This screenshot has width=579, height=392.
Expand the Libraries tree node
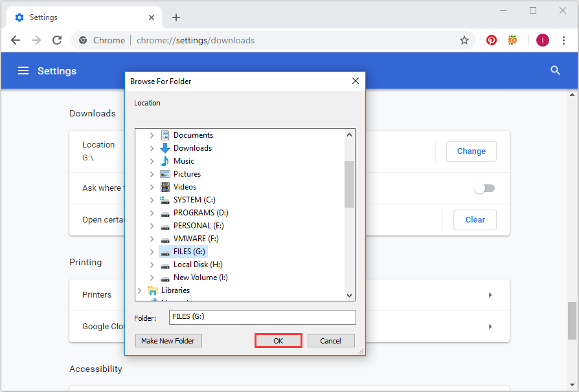click(x=140, y=290)
